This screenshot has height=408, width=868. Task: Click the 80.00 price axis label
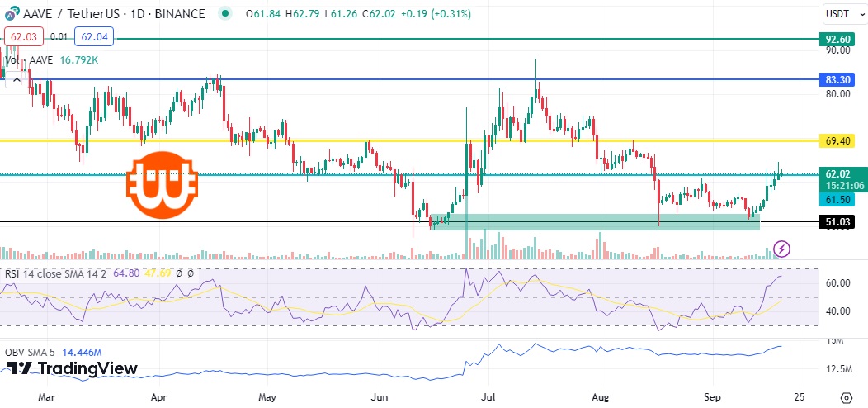point(837,93)
